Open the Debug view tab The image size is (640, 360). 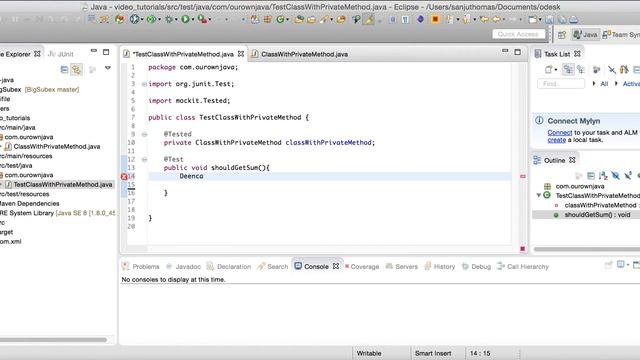pyautogui.click(x=476, y=267)
